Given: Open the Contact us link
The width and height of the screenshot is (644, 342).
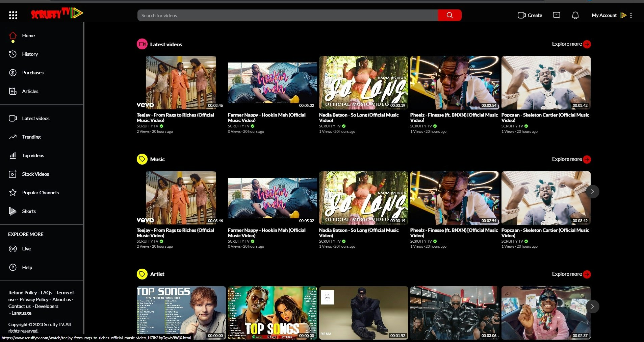Looking at the screenshot, I should click(20, 306).
